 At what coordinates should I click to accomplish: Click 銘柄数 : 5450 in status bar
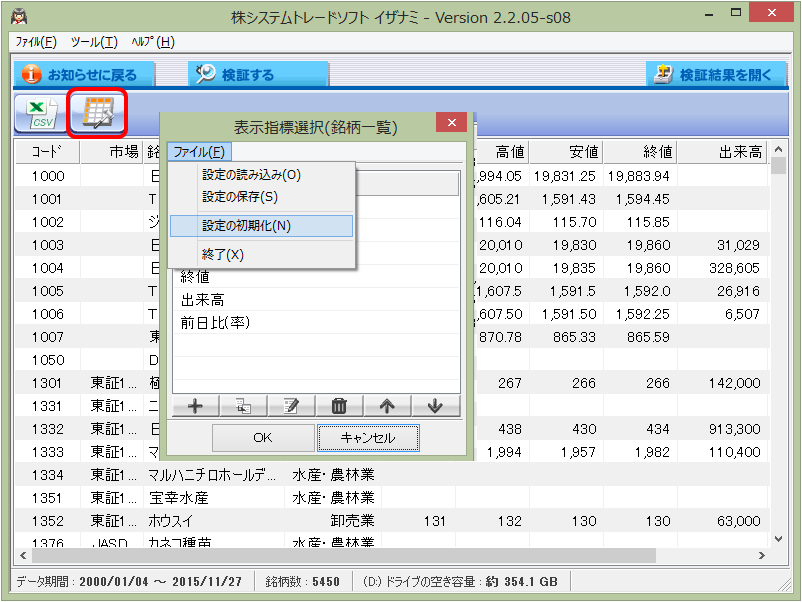[302, 582]
